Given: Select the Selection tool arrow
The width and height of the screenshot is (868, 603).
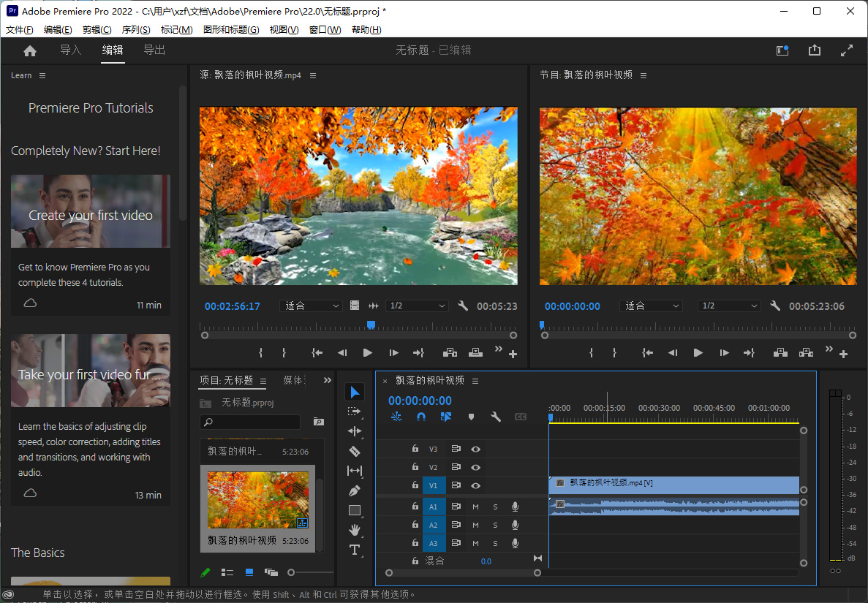Looking at the screenshot, I should [x=355, y=392].
